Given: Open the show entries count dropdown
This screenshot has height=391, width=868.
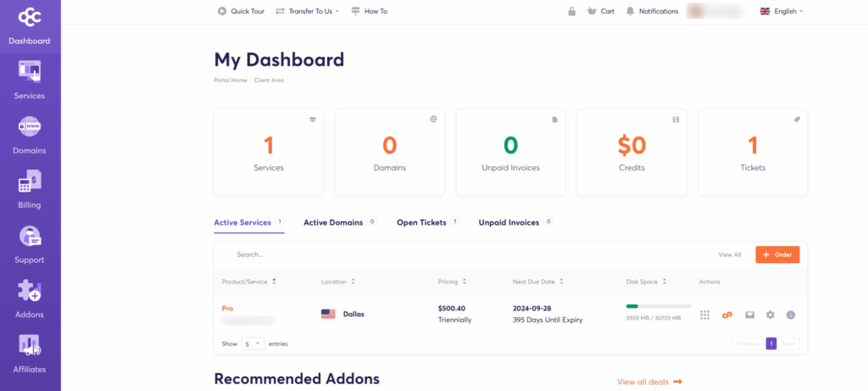Looking at the screenshot, I should [253, 344].
